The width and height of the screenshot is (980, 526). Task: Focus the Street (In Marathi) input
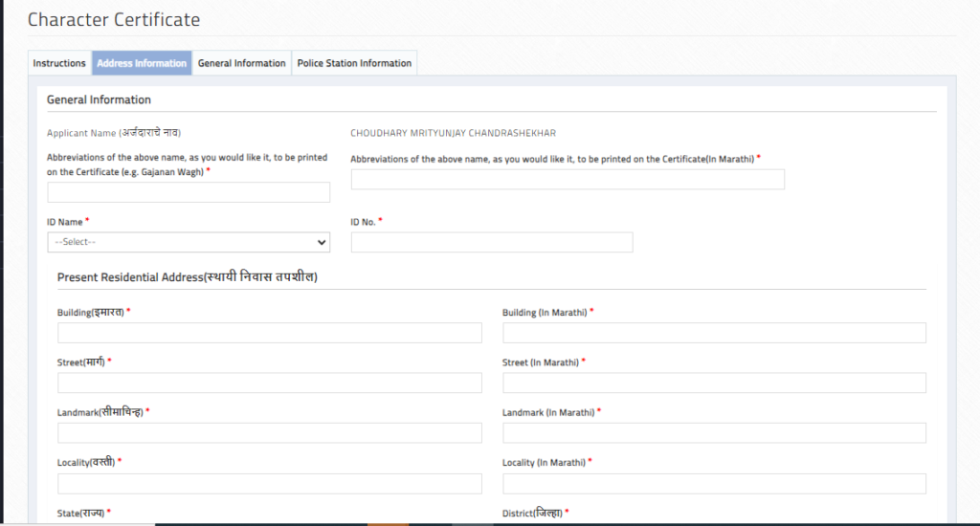714,383
